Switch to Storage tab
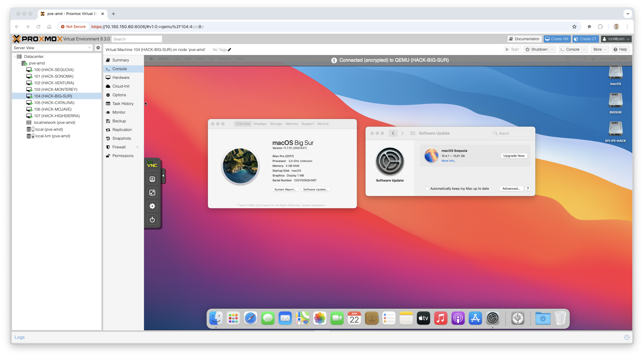This screenshot has width=644, height=357. pyautogui.click(x=275, y=124)
